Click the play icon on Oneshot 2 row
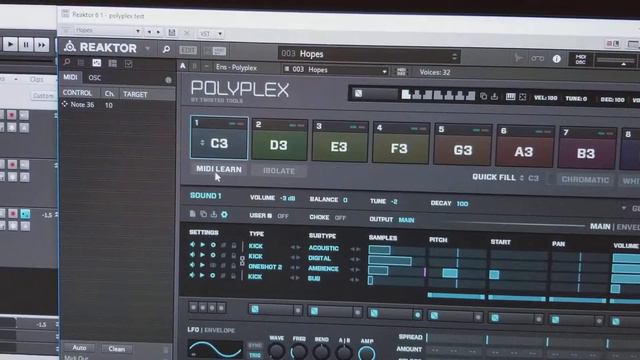This screenshot has width=640, height=360. [202, 265]
